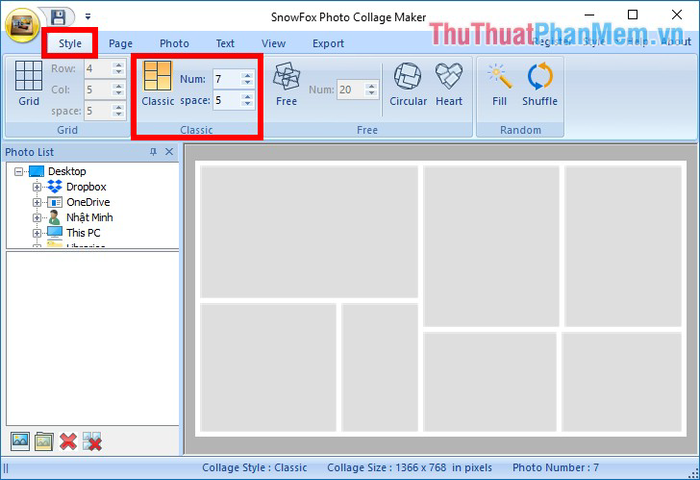
Task: Expand the Dropbox tree node
Action: [x=37, y=187]
